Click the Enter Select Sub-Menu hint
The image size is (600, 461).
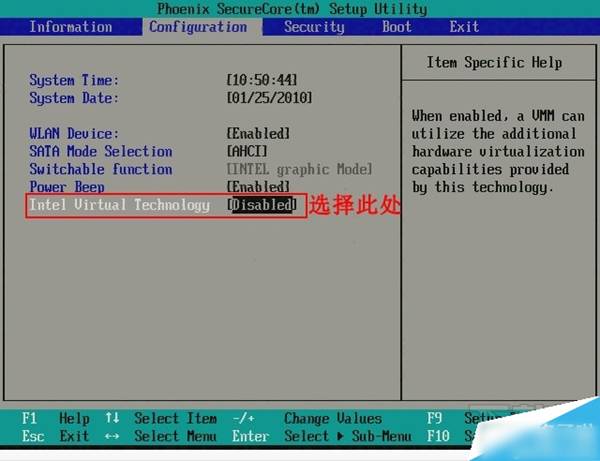[x=320, y=436]
